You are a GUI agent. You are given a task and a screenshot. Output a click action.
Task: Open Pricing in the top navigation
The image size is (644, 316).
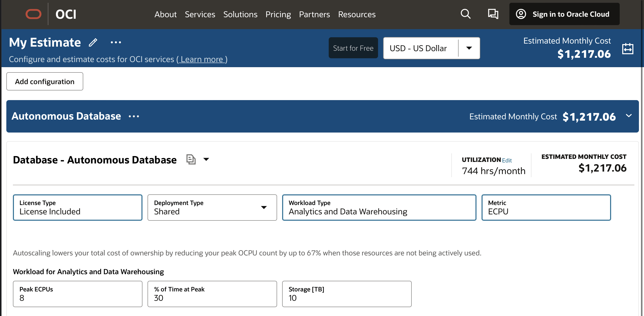[278, 14]
